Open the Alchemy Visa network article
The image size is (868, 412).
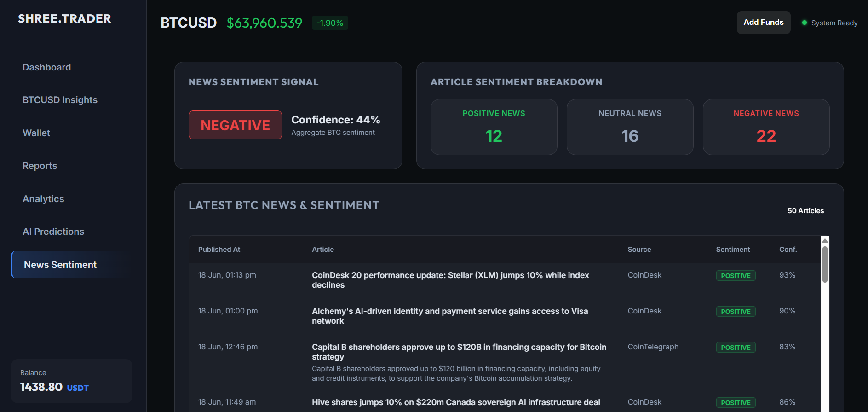(x=450, y=316)
